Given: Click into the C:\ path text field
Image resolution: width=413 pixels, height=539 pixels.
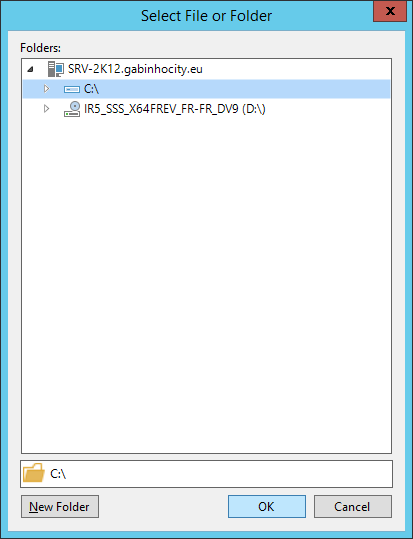Looking at the screenshot, I should (x=206, y=474).
